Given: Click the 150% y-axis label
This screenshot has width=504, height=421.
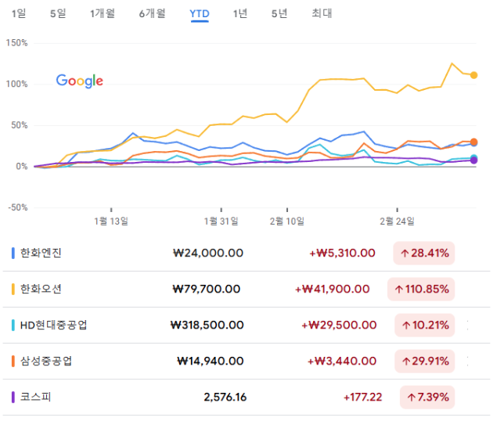Looking at the screenshot, I should 16,43.
